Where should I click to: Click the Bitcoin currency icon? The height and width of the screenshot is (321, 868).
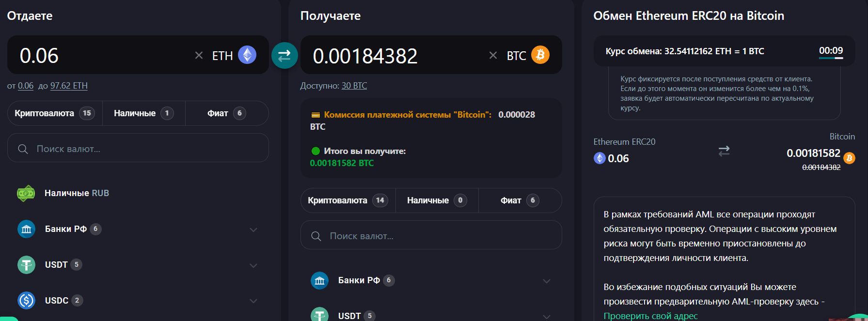[541, 55]
